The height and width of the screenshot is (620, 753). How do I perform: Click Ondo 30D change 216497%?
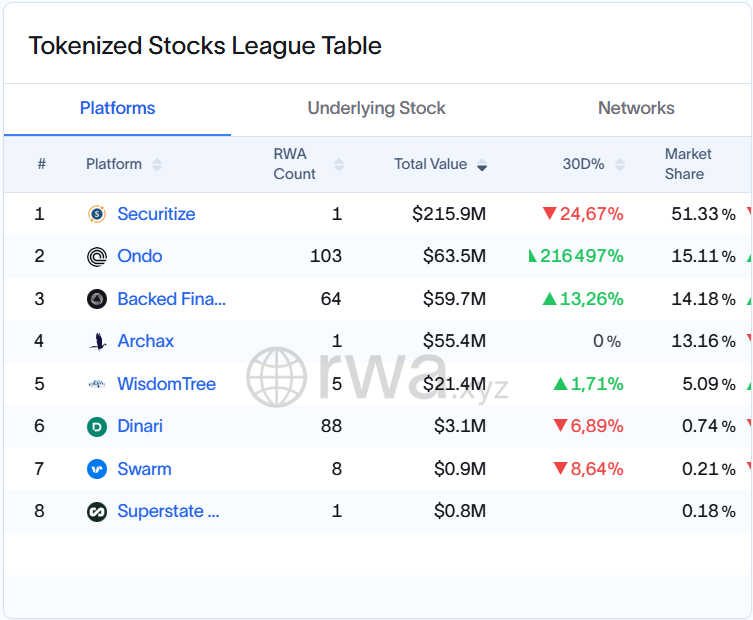tap(576, 256)
